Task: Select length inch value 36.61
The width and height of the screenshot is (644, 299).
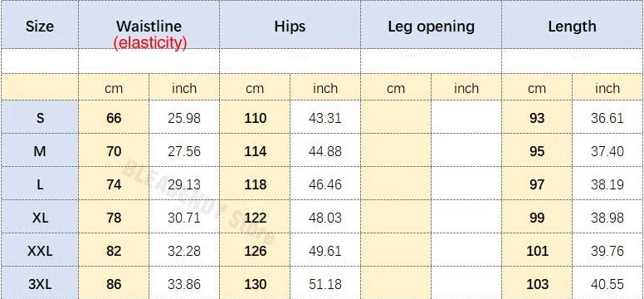Action: tap(607, 119)
